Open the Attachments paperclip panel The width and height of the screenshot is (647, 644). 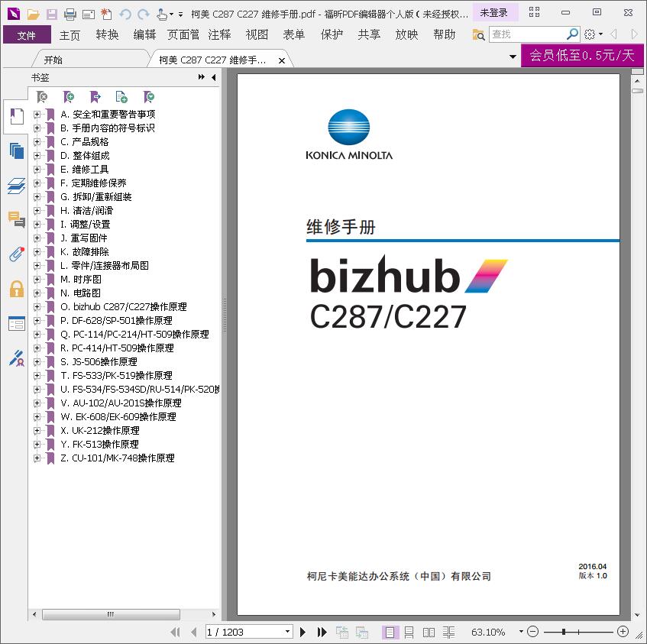pos(17,254)
